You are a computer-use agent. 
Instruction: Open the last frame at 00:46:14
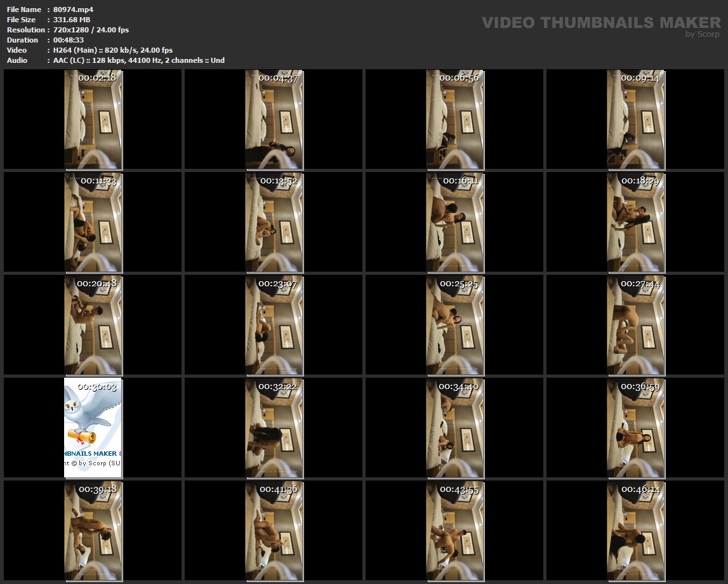click(x=636, y=531)
